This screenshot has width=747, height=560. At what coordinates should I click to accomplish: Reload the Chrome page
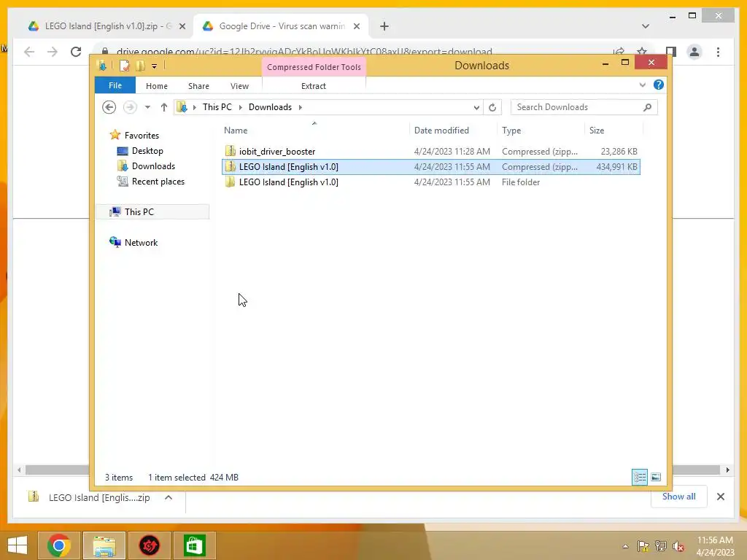(x=76, y=52)
